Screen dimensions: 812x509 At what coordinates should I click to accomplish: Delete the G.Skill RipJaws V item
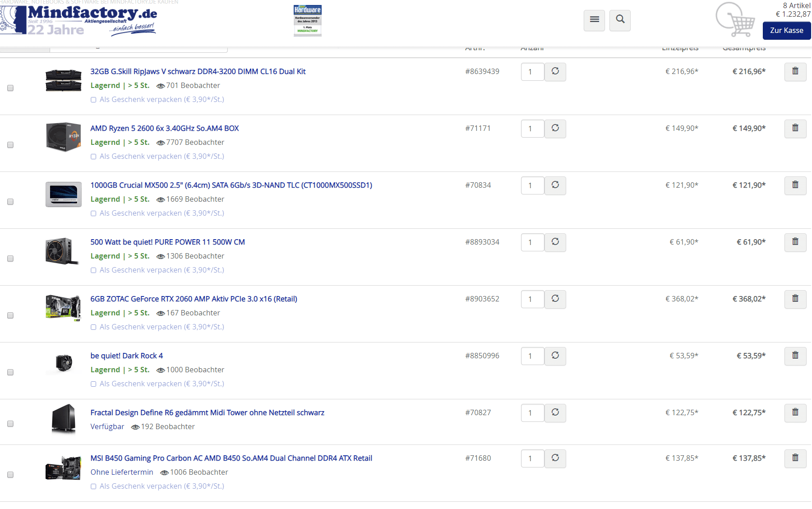click(795, 72)
